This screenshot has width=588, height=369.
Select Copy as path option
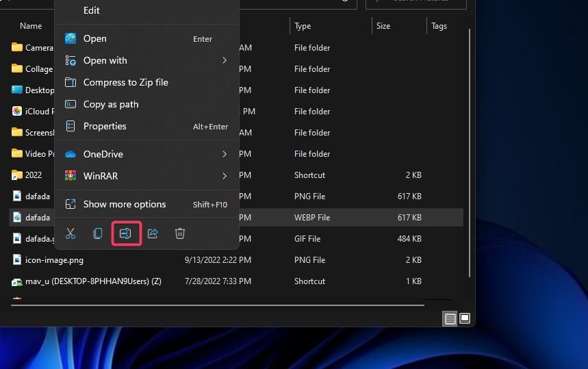[x=147, y=104]
